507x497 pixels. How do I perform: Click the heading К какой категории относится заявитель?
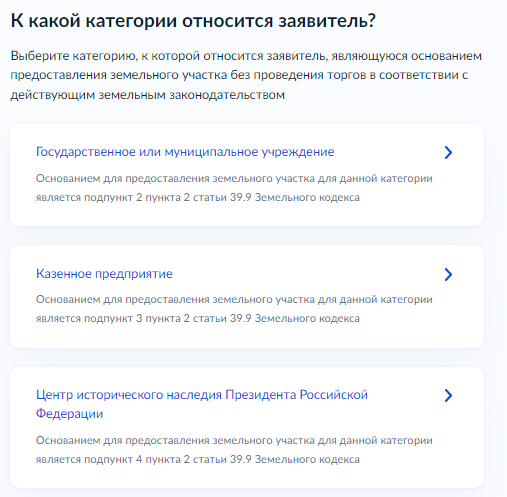[193, 21]
